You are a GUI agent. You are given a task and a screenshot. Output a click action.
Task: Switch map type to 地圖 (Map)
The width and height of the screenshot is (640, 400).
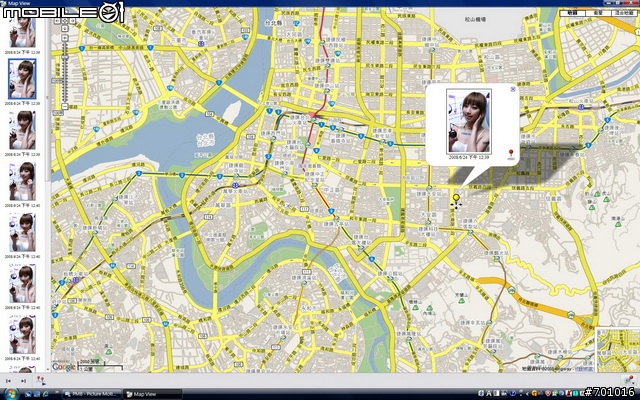(x=572, y=13)
